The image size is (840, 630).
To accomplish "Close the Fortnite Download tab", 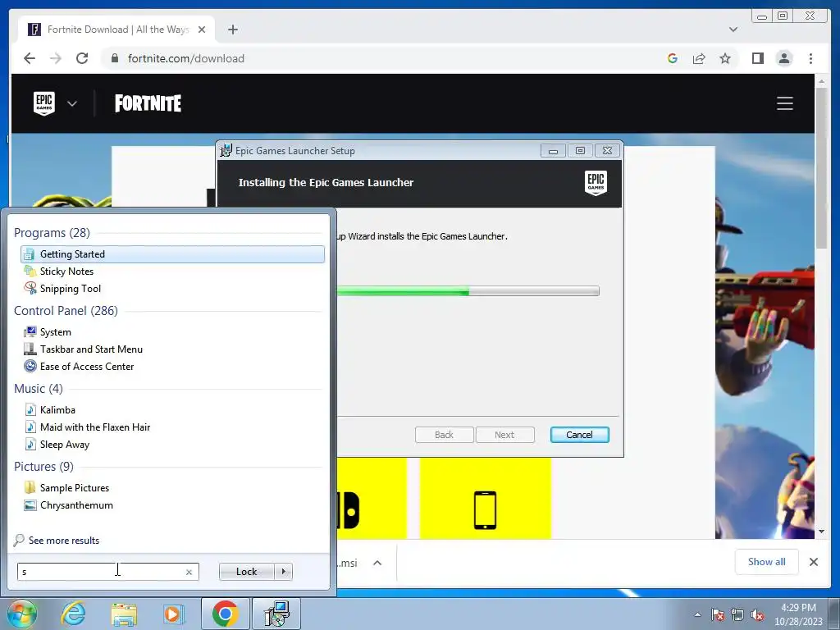I will 202,30.
